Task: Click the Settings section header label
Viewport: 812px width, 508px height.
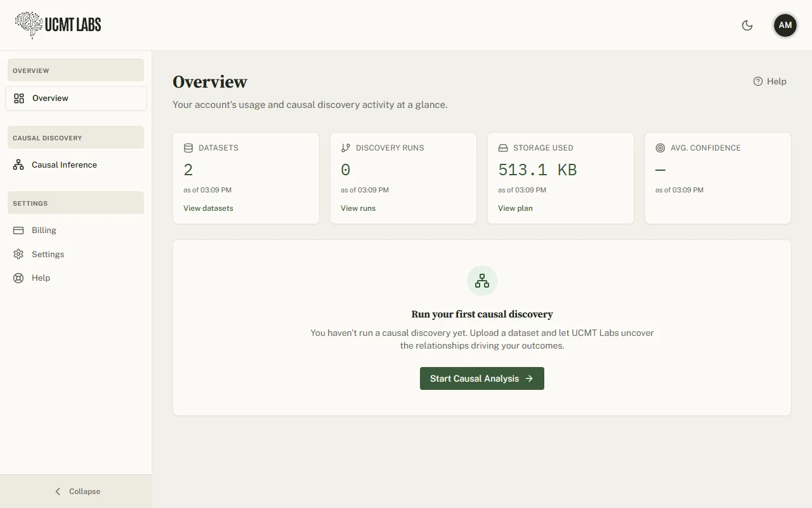Action: (x=30, y=203)
